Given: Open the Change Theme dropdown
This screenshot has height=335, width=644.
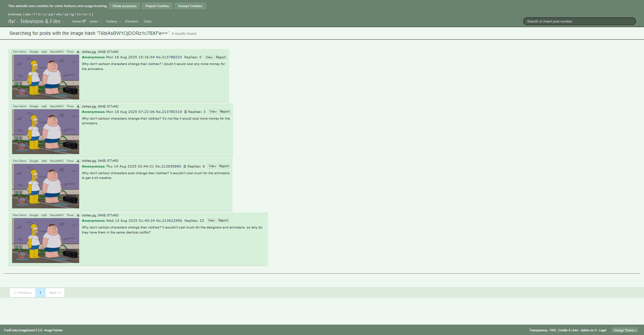Looking at the screenshot, I should click(625, 330).
